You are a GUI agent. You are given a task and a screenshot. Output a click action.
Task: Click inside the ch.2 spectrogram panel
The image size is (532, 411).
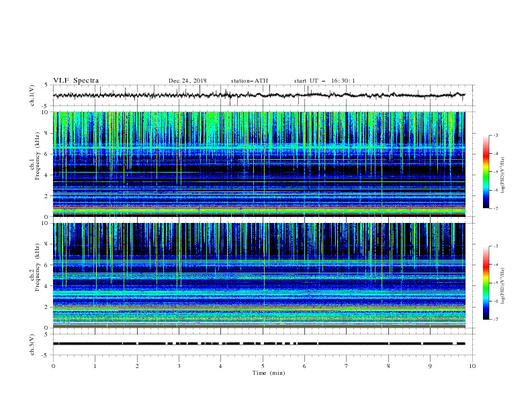[x=259, y=275]
